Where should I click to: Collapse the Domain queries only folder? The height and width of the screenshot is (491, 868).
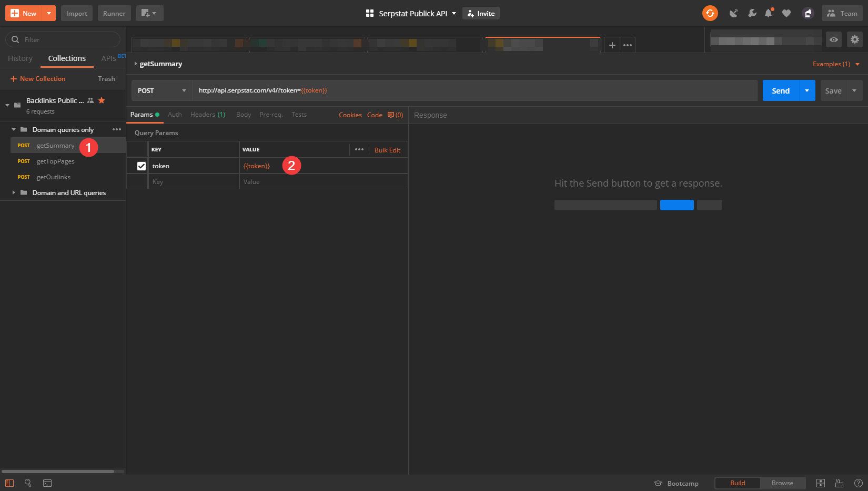point(14,129)
